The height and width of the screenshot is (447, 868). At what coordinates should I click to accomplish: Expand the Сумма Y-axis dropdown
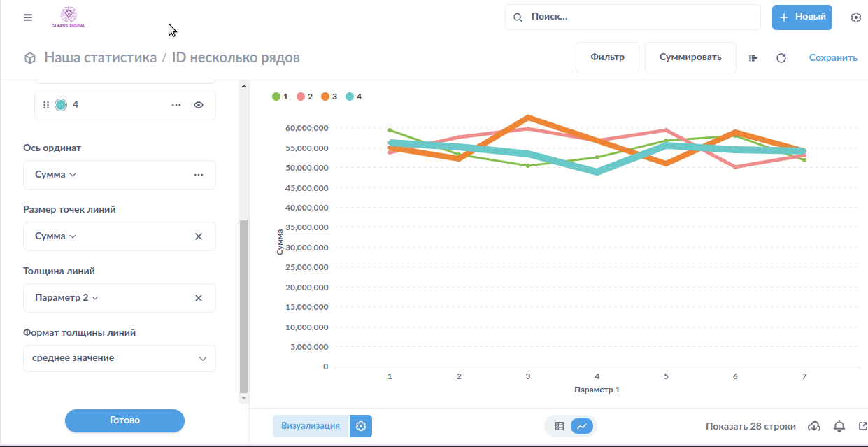[x=56, y=175]
